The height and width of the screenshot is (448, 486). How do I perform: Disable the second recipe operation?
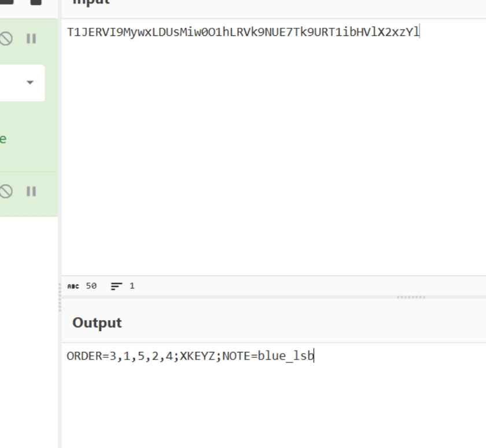[x=6, y=191]
